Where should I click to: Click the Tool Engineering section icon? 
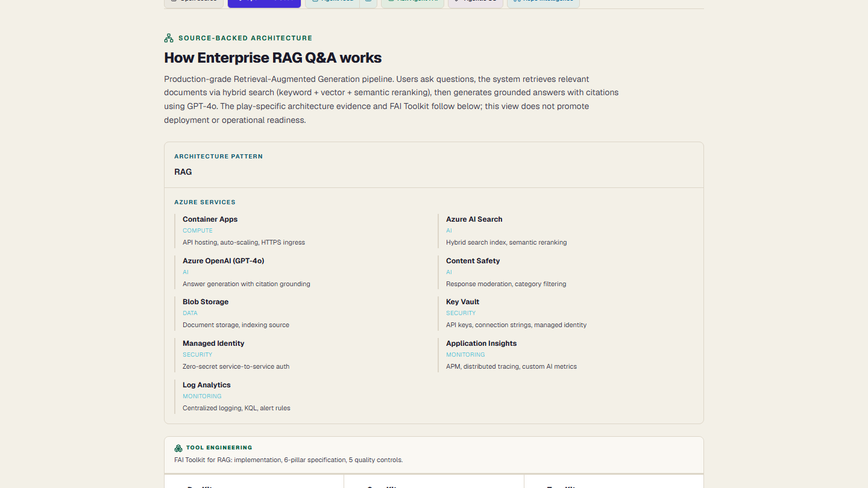178,448
